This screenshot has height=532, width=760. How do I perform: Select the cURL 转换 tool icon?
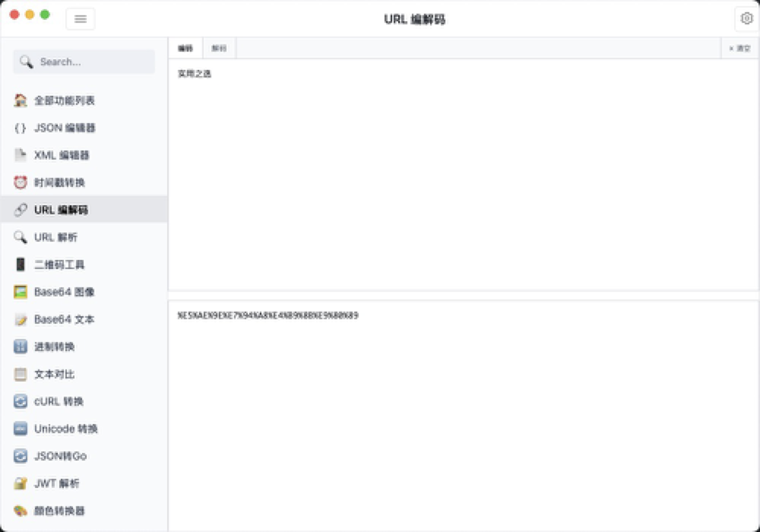(21, 401)
